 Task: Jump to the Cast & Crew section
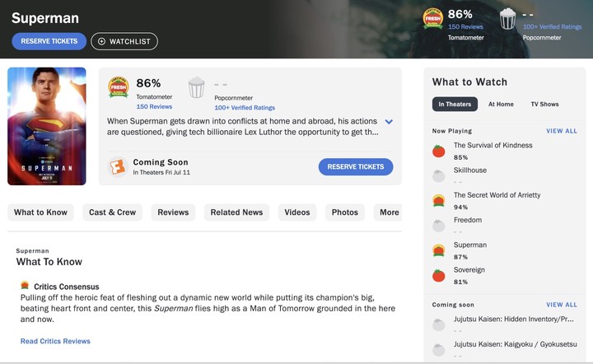click(112, 212)
